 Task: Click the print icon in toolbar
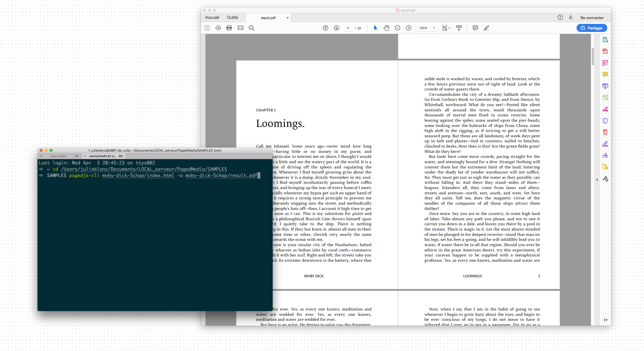(x=229, y=28)
